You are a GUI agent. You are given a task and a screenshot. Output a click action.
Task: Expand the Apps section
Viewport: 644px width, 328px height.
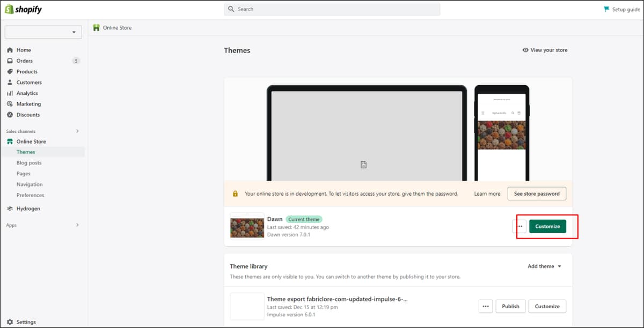[x=77, y=225]
